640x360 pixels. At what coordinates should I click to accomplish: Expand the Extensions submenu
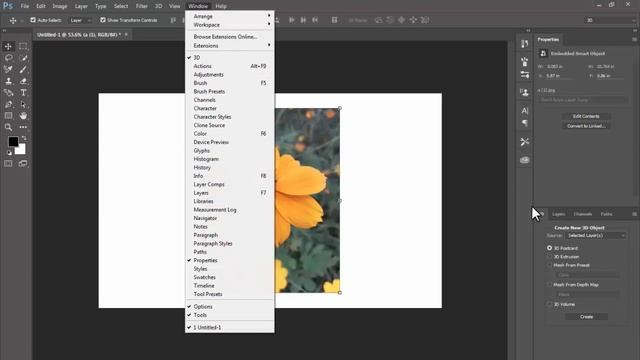point(229,46)
